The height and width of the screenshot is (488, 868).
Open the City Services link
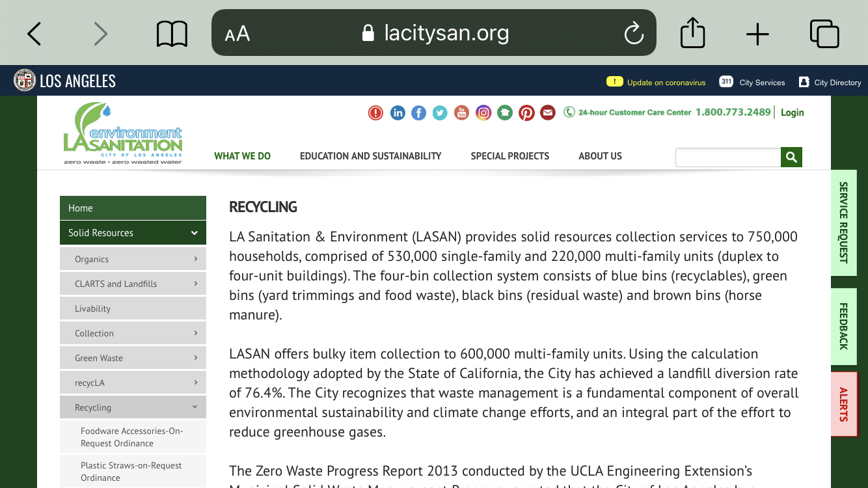point(762,83)
